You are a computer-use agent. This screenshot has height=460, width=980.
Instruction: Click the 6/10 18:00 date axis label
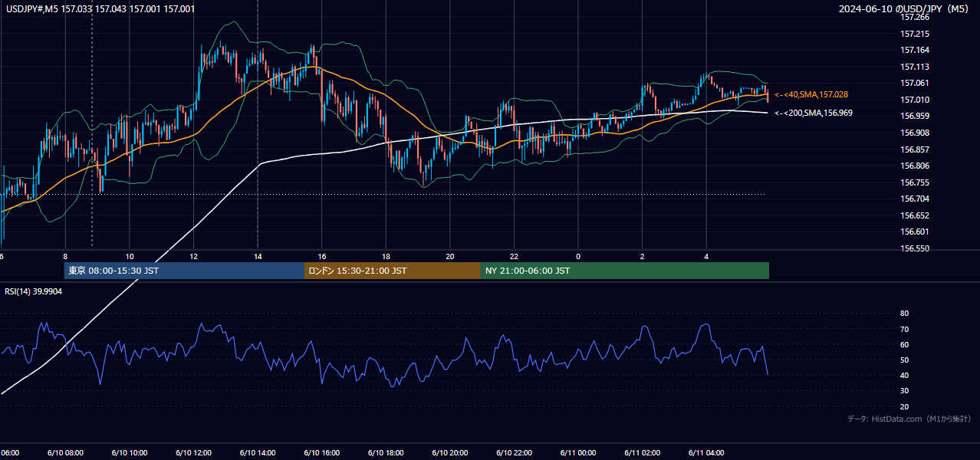(x=386, y=453)
